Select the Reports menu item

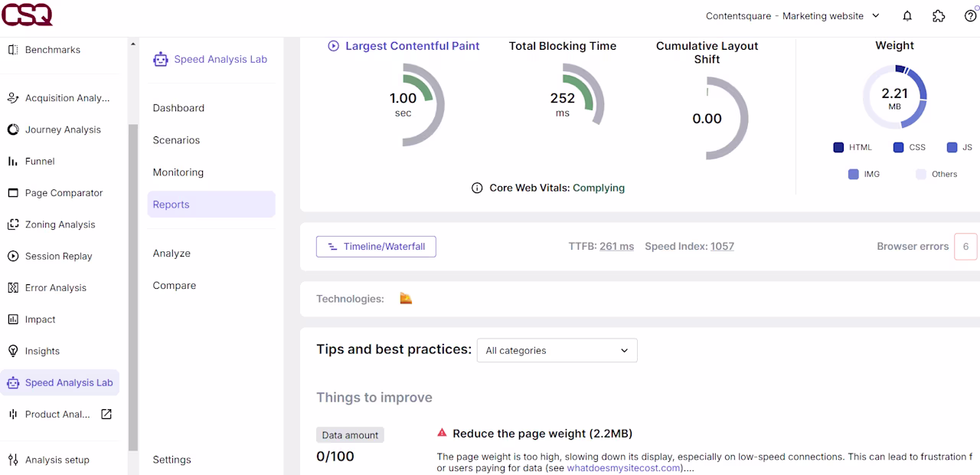point(211,205)
